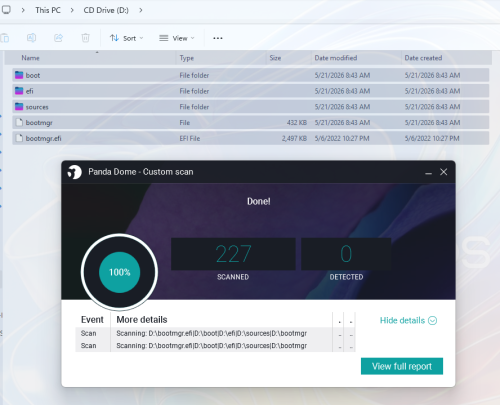Select the second Scan event row
500x405 pixels.
pos(215,346)
